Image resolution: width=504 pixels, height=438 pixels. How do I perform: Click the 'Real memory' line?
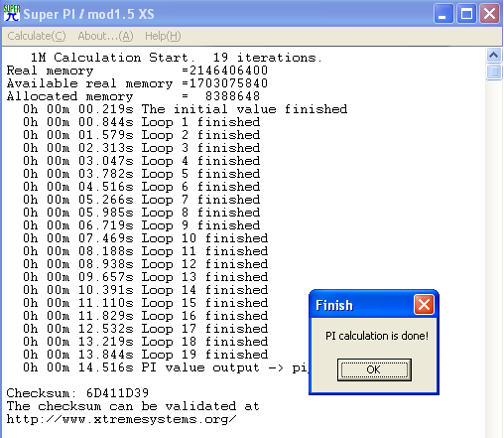pyautogui.click(x=137, y=71)
